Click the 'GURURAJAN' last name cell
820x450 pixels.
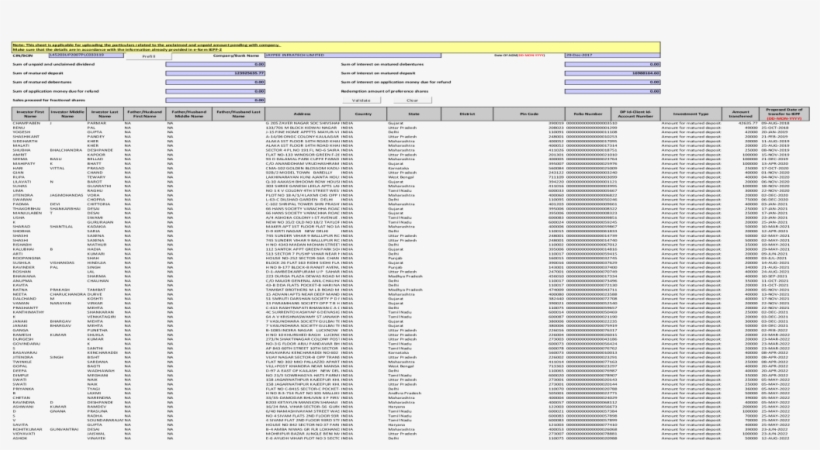click(x=99, y=222)
